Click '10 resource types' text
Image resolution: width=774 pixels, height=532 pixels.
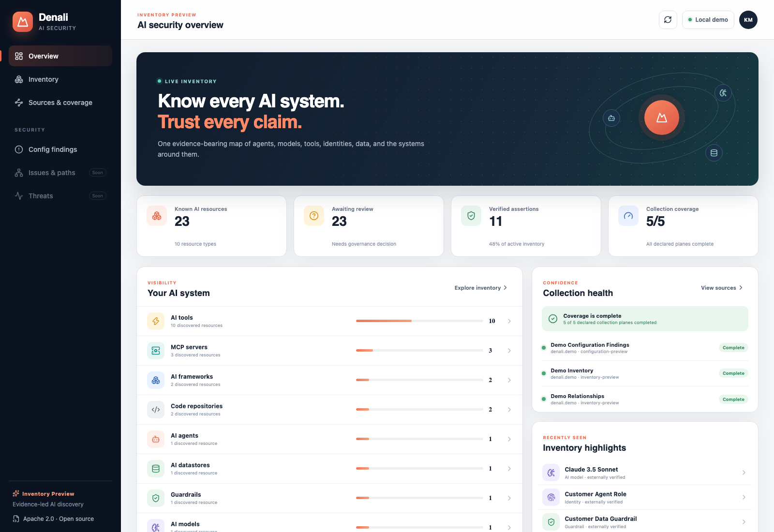(x=195, y=244)
